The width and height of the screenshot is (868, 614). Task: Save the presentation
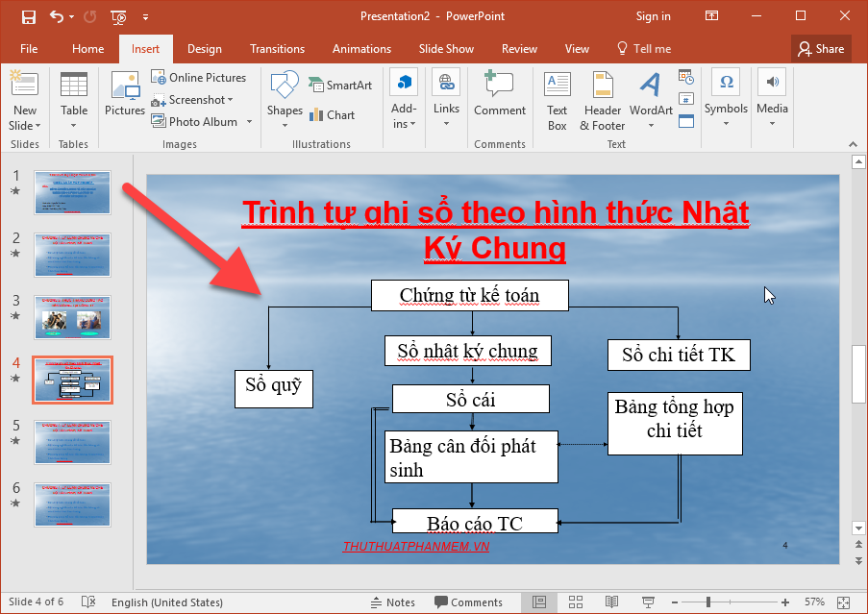click(x=27, y=16)
